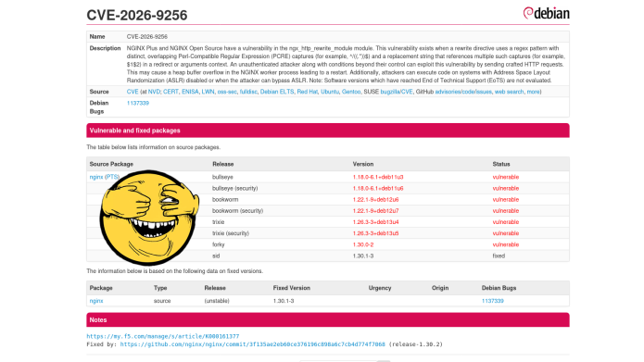Open the LWN link
This screenshot has height=362, width=644.
(x=208, y=92)
